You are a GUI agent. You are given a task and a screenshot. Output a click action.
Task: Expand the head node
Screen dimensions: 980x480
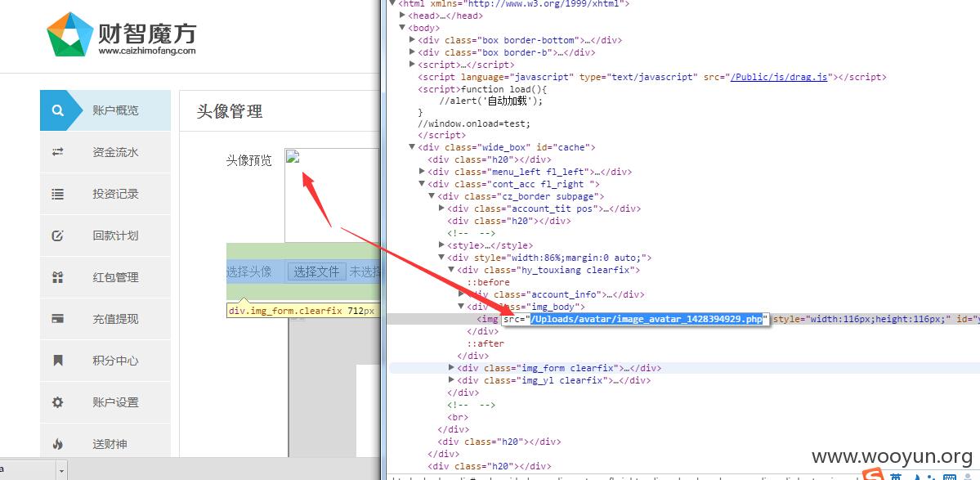402,16
